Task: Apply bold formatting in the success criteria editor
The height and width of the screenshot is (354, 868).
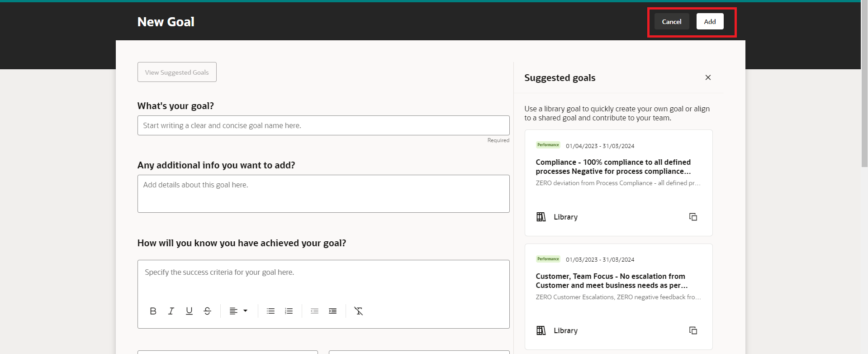Action: coord(153,311)
